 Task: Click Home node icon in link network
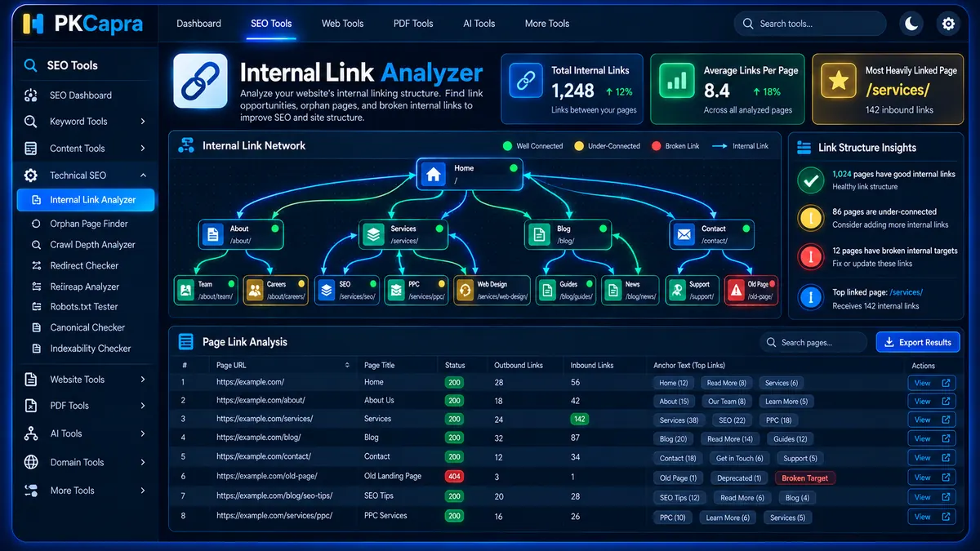(434, 174)
